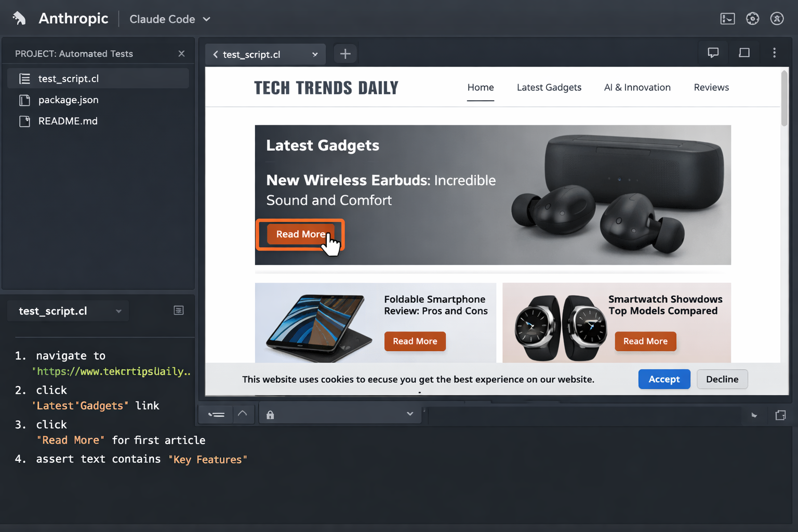Image resolution: width=798 pixels, height=532 pixels.
Task: Close the Automated Tests project panel
Action: point(181,54)
